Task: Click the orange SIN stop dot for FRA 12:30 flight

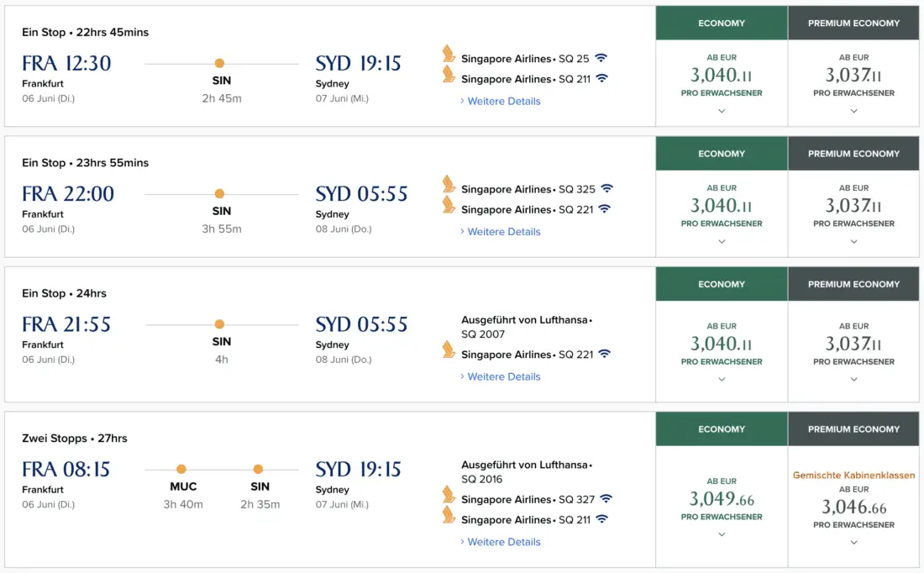Action: (x=219, y=63)
